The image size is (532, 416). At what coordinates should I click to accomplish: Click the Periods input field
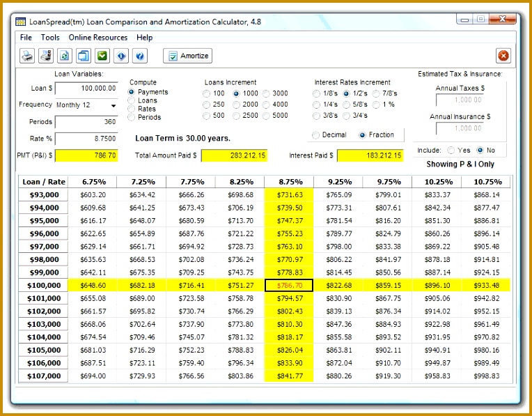(x=86, y=121)
